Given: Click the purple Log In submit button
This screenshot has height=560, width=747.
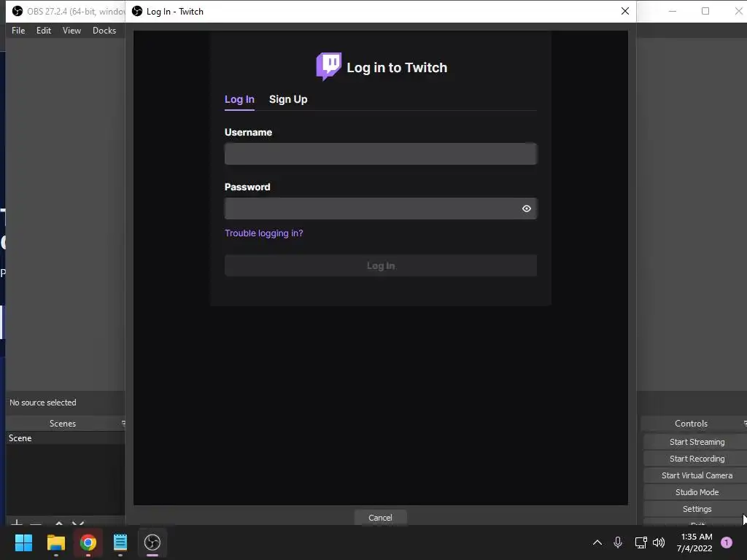Looking at the screenshot, I should pyautogui.click(x=381, y=265).
